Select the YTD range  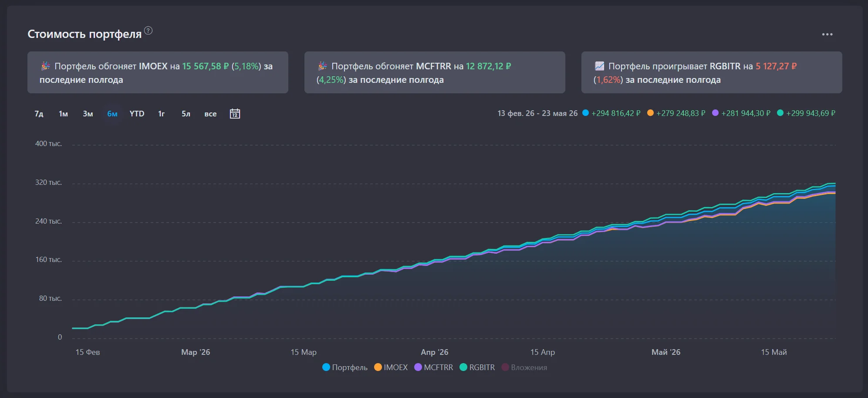137,114
